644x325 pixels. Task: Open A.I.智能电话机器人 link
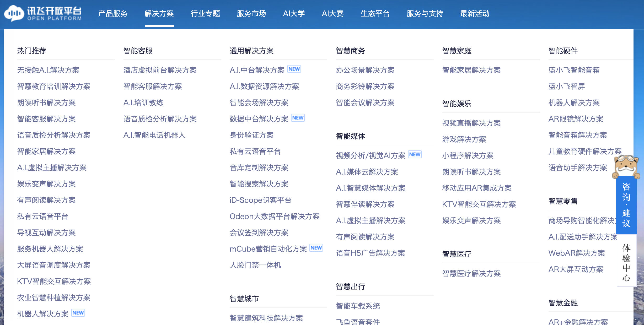tap(154, 135)
